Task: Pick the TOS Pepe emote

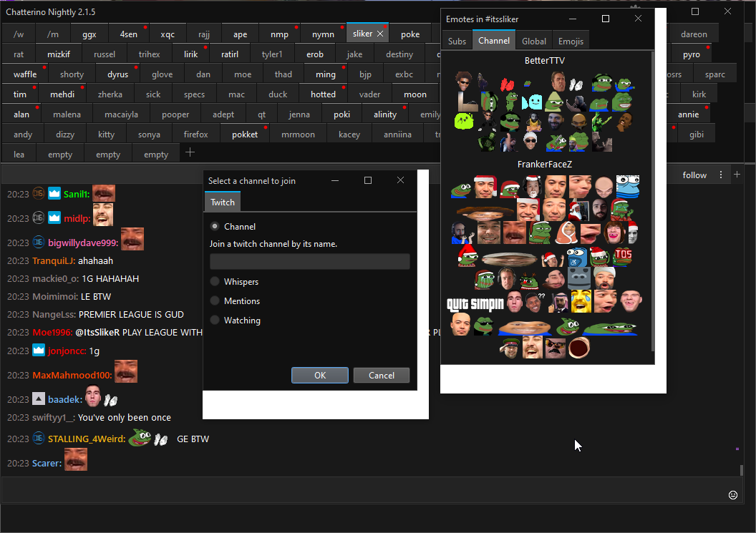Action: (622, 255)
